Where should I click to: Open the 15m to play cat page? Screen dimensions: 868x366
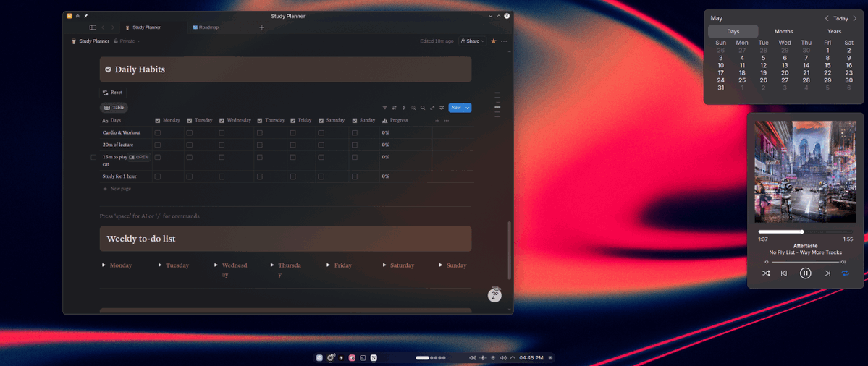(139, 157)
